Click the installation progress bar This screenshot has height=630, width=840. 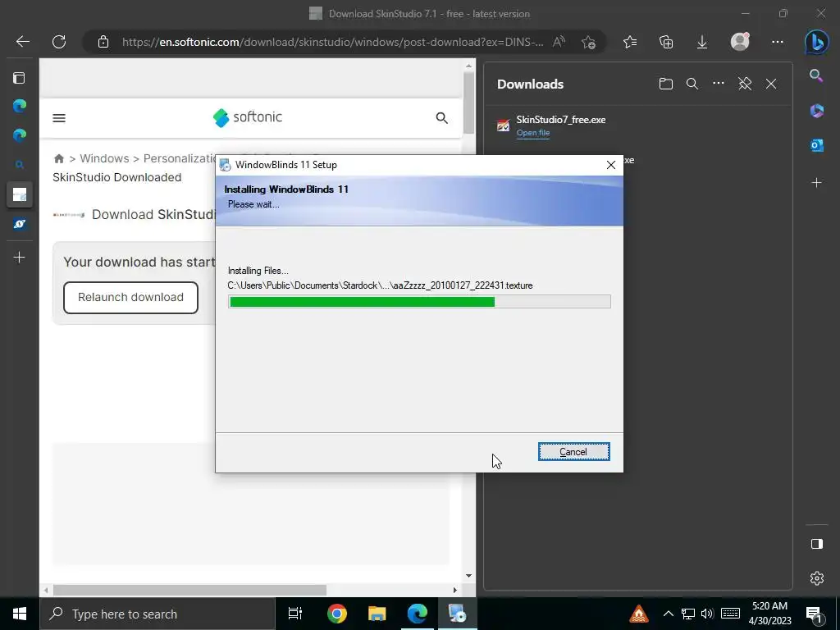tap(419, 302)
